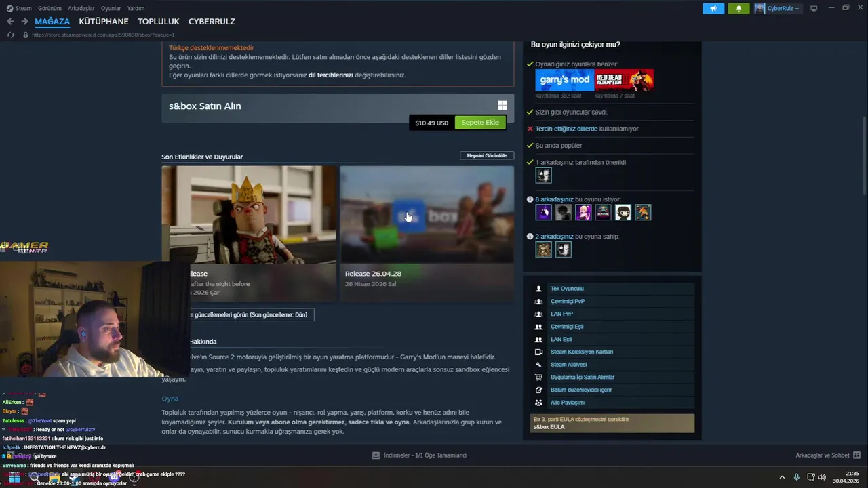The height and width of the screenshot is (488, 868).
Task: Open the Arkadaşlar menu
Action: (x=81, y=8)
